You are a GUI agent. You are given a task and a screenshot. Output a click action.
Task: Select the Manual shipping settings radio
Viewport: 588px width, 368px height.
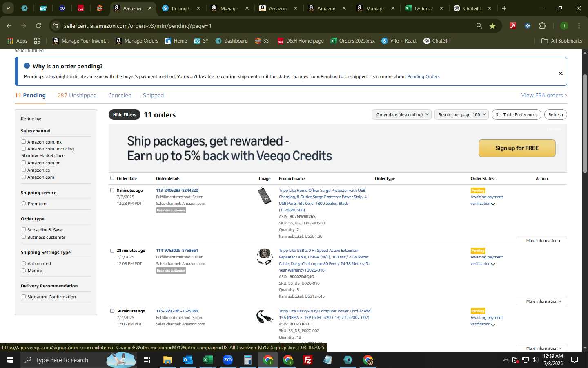click(x=24, y=270)
